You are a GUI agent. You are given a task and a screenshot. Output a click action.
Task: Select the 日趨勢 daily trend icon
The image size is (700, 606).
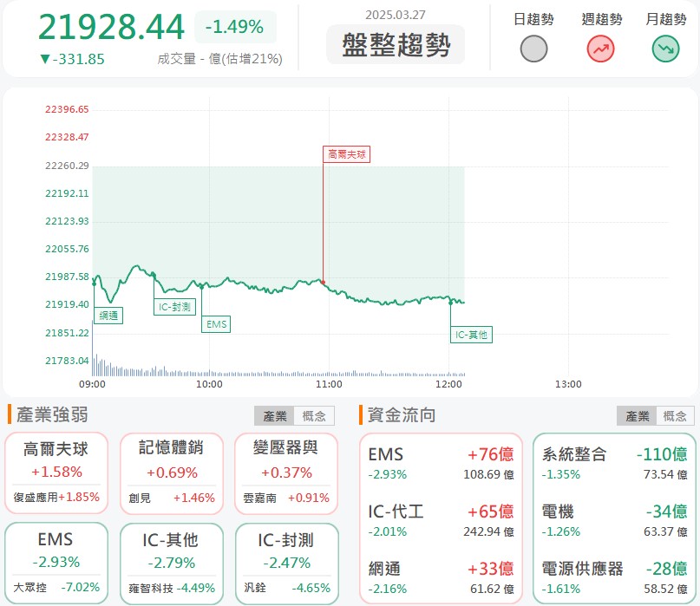(x=534, y=49)
